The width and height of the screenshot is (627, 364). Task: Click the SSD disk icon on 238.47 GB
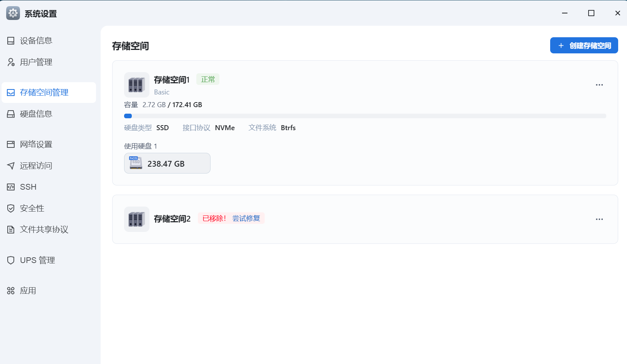(136, 163)
